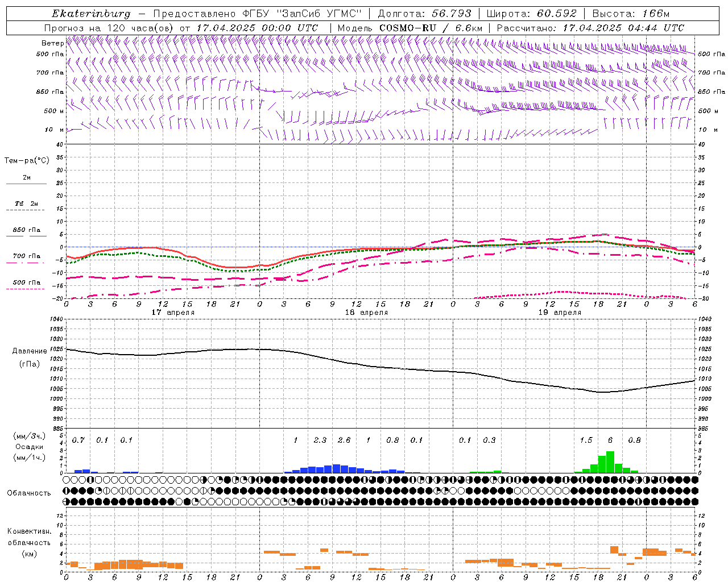Select the '2.6' three-hour precipitation value

(344, 440)
